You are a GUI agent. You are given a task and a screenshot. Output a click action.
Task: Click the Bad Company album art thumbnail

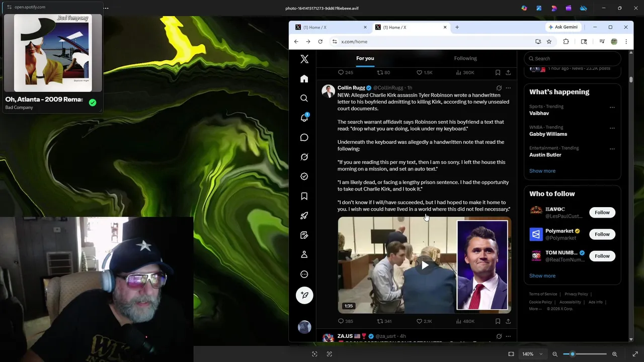[x=52, y=53]
